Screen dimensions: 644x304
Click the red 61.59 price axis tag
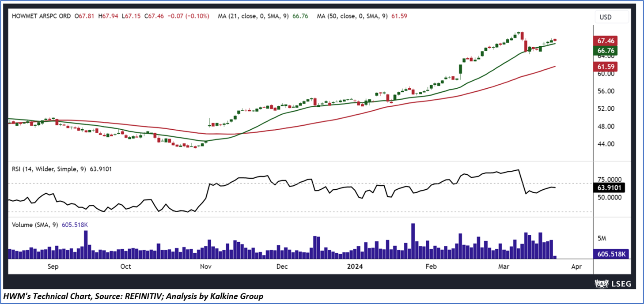pyautogui.click(x=606, y=67)
